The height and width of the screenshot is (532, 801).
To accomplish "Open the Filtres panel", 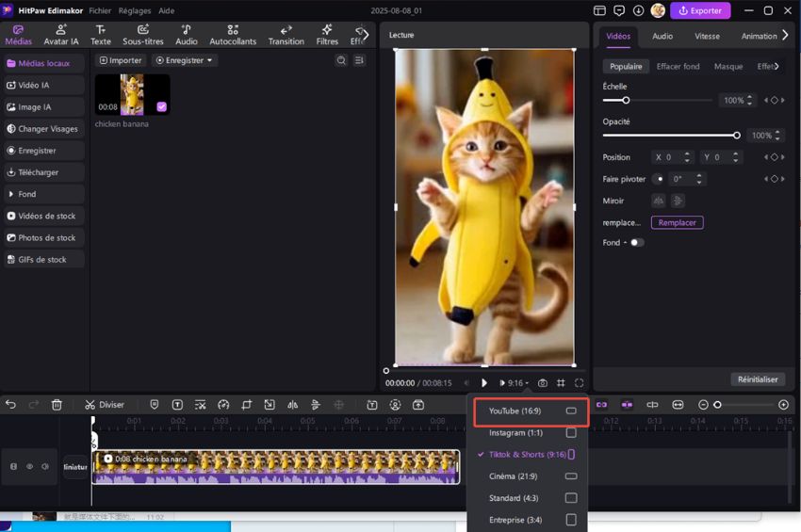I will click(327, 35).
